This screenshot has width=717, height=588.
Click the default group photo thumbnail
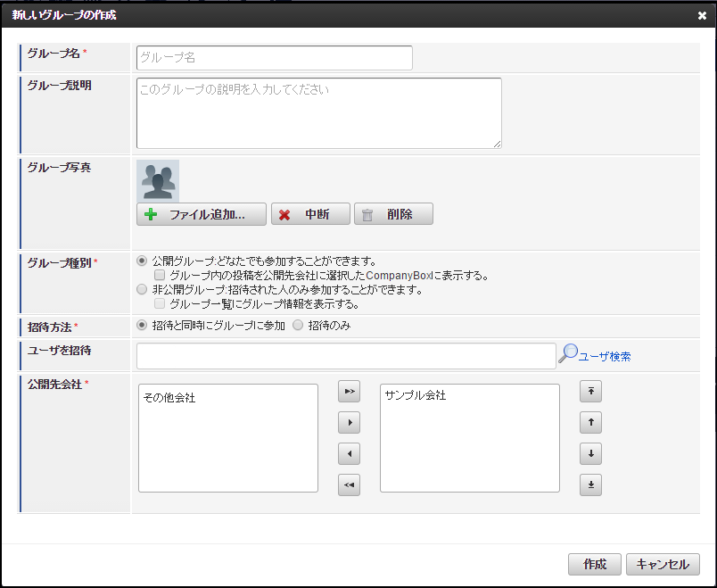(158, 181)
